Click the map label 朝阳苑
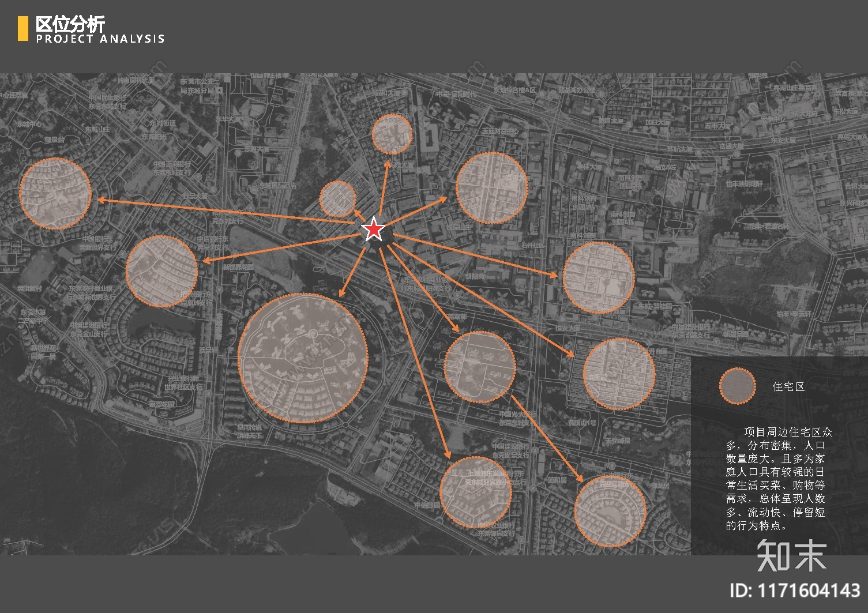 point(475,276)
